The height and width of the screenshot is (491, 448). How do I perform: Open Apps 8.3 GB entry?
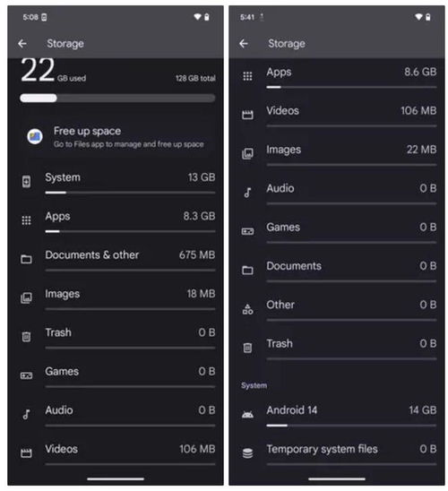pos(117,220)
